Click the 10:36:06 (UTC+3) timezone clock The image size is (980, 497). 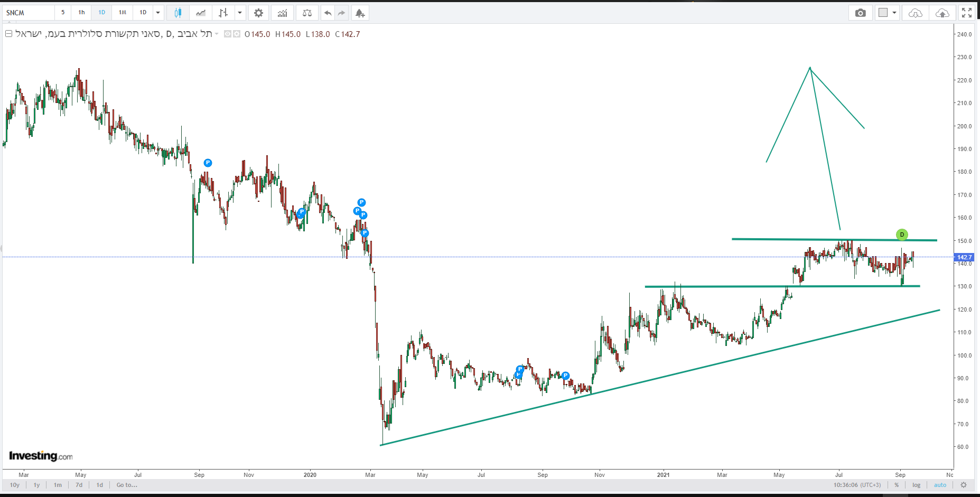(x=857, y=485)
